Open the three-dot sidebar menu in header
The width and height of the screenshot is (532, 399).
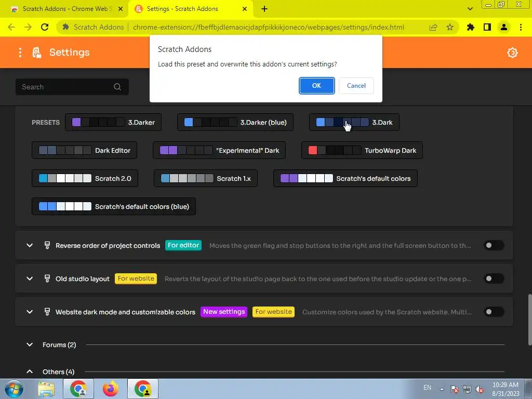[20, 52]
